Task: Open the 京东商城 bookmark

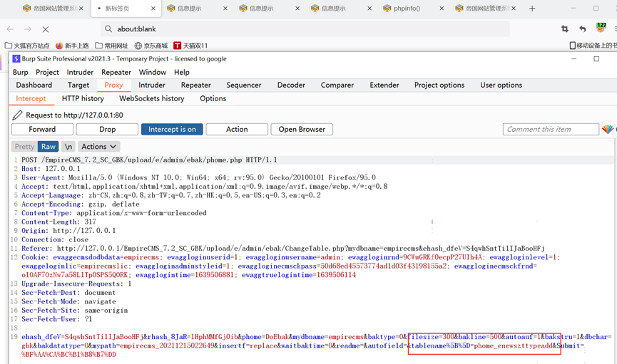Action: (x=151, y=46)
